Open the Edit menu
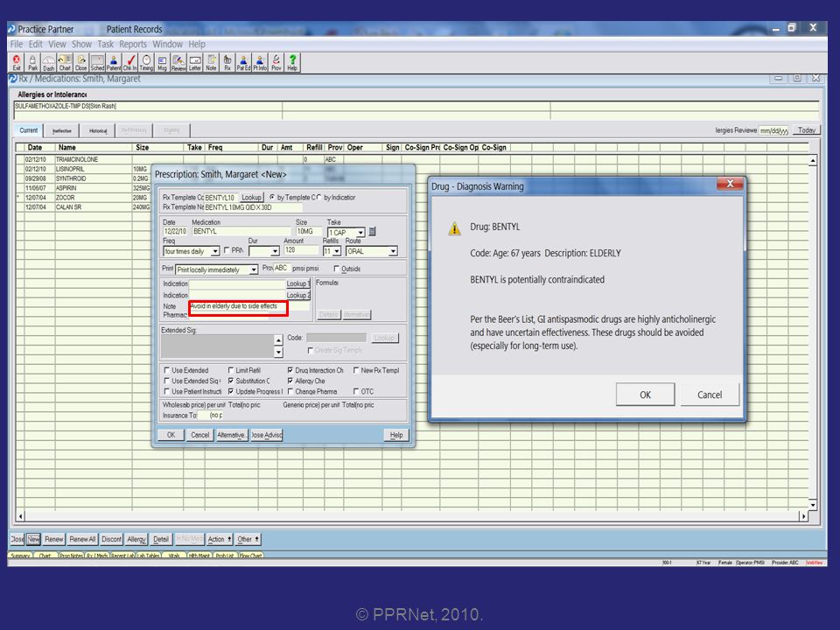The height and width of the screenshot is (630, 840). click(35, 44)
